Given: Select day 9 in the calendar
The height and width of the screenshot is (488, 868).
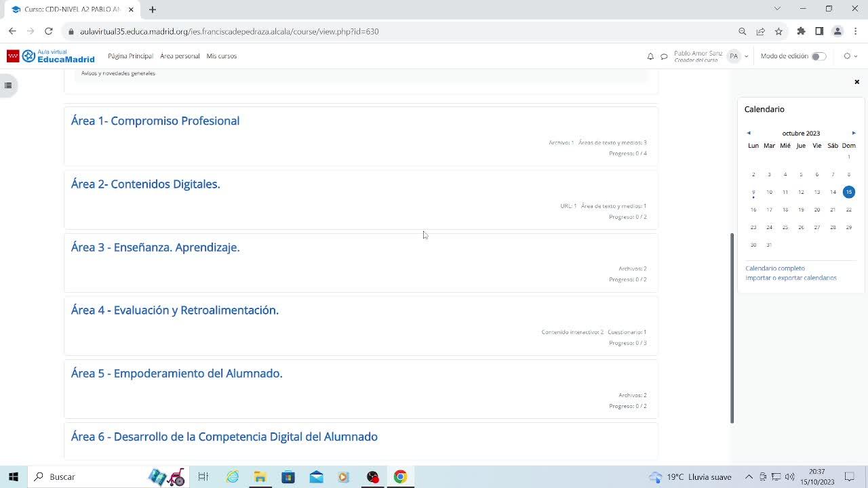Looking at the screenshot, I should [753, 192].
